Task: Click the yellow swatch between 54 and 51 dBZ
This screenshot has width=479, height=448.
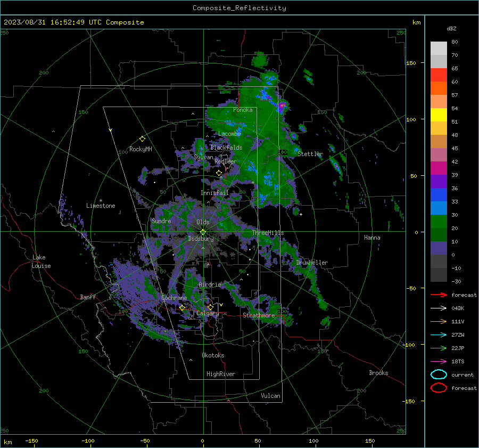Action: [x=439, y=115]
